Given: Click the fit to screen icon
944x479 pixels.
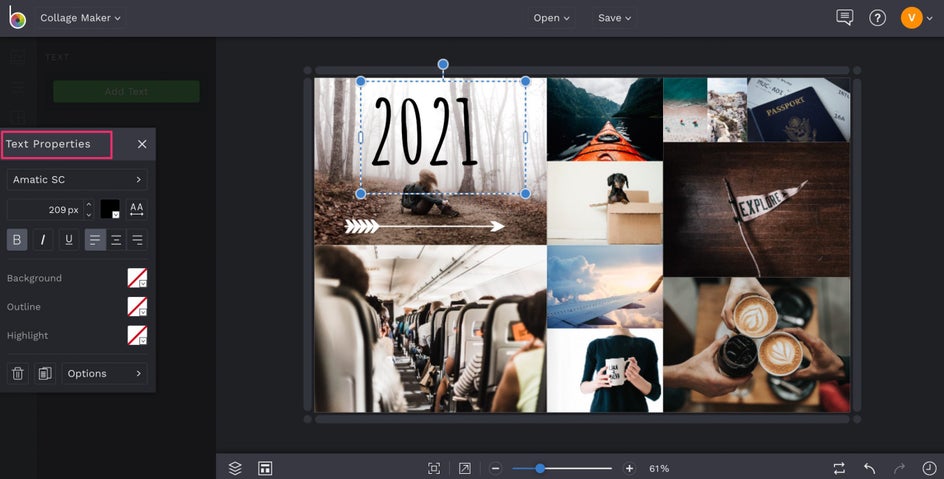Looking at the screenshot, I should 433,468.
